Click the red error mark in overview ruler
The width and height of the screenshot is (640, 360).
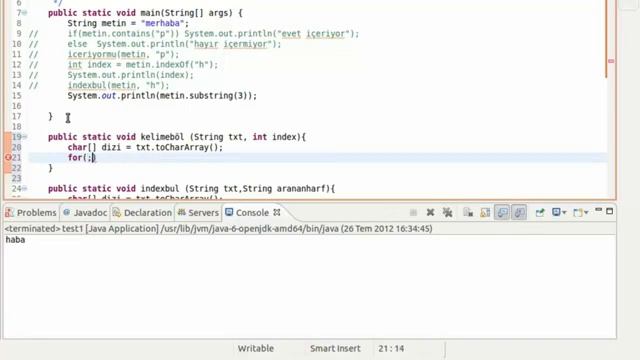611,61
